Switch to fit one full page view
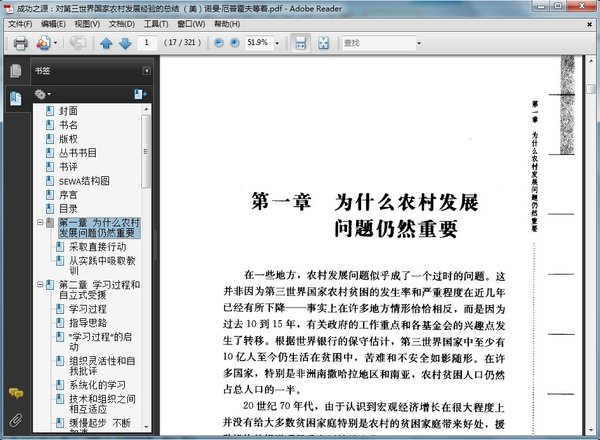 click(x=323, y=43)
